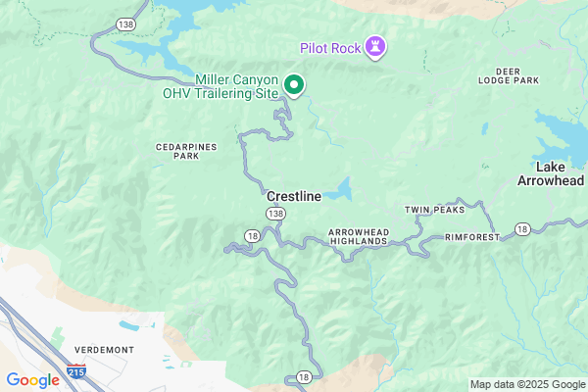The image size is (588, 392).
Task: Click the 138 route shield near Silverwood Lake
Action: pyautogui.click(x=125, y=24)
